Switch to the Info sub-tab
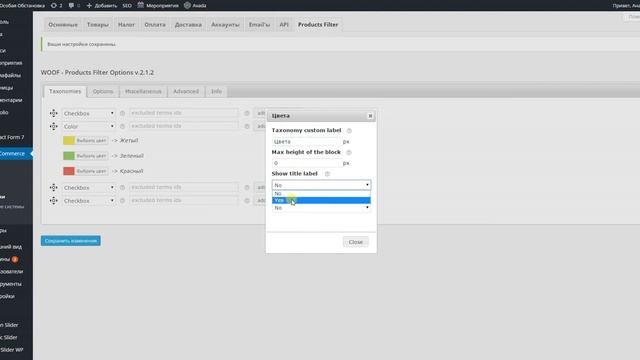Image resolution: width=640 pixels, height=360 pixels. [x=216, y=91]
